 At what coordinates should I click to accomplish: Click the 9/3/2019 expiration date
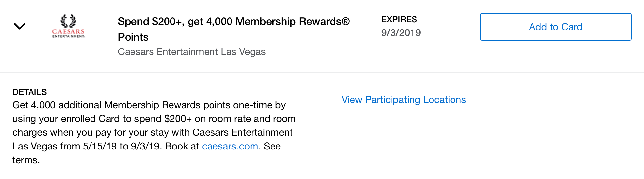pyautogui.click(x=401, y=33)
